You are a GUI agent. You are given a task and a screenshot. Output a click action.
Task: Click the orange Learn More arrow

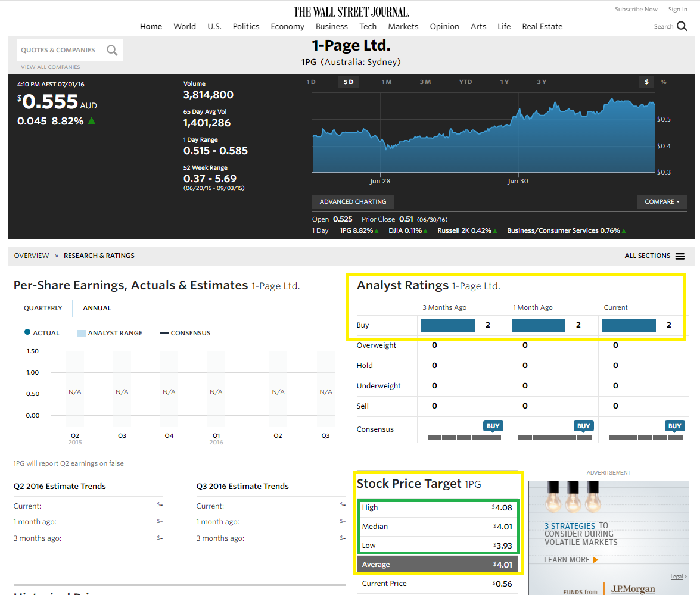pos(596,560)
